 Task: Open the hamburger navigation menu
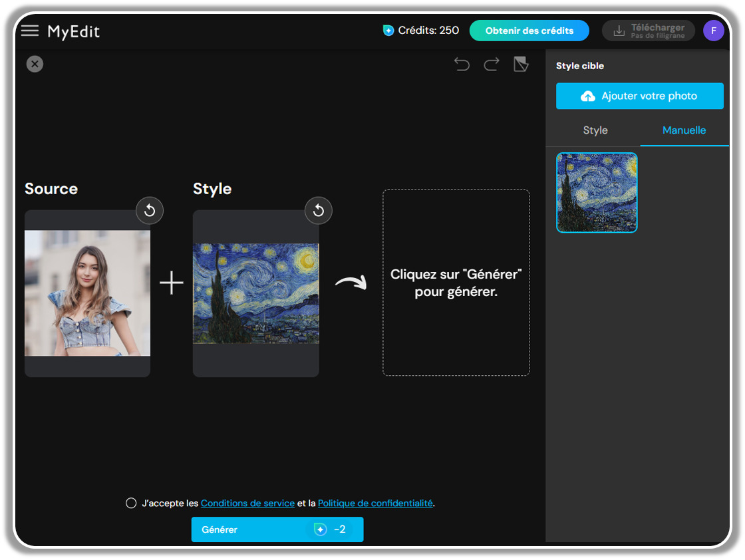pos(30,30)
